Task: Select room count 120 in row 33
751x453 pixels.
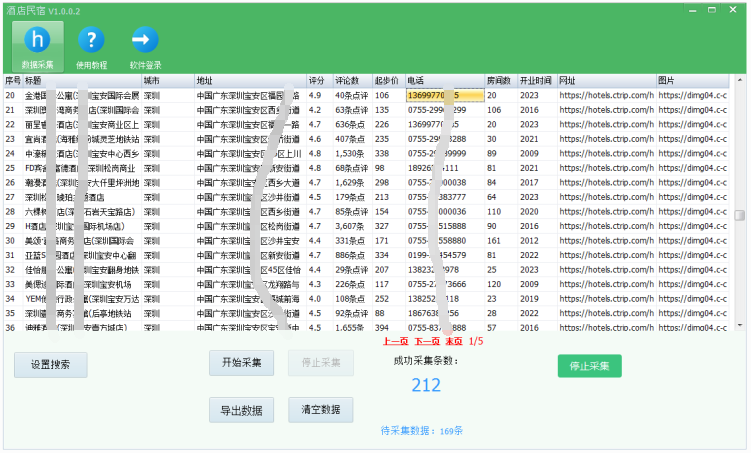Action: point(501,284)
